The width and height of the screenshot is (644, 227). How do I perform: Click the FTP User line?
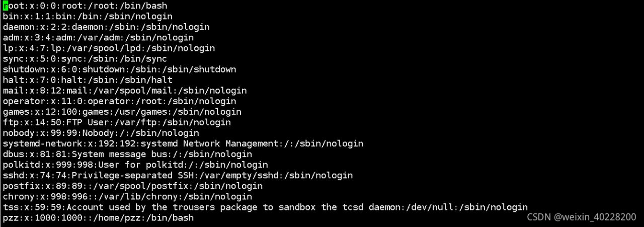click(117, 122)
